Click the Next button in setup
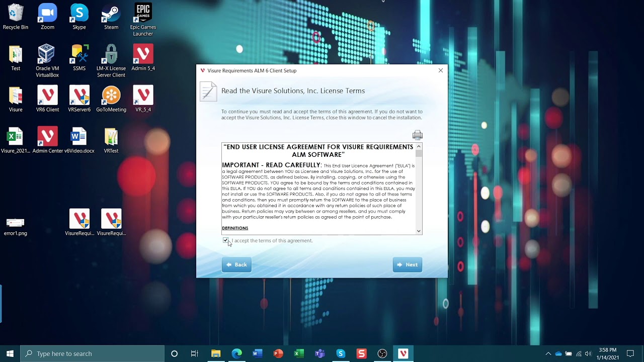The image size is (644, 362). (407, 264)
